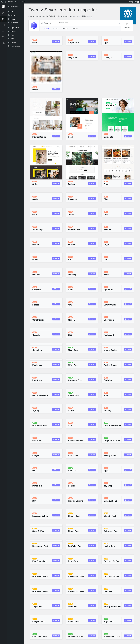Open Comments in the admin menu
Viewport: 140px width, 644px height.
point(14,23)
